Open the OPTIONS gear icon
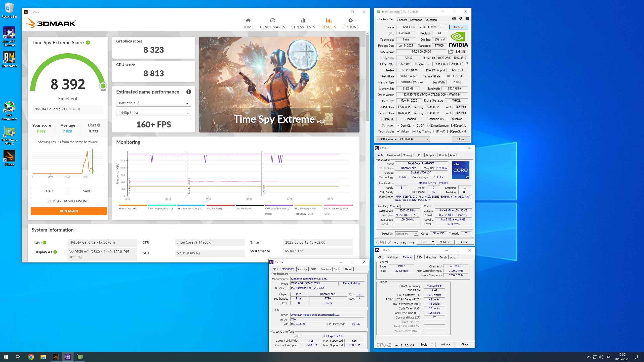644x362 pixels. pyautogui.click(x=350, y=20)
